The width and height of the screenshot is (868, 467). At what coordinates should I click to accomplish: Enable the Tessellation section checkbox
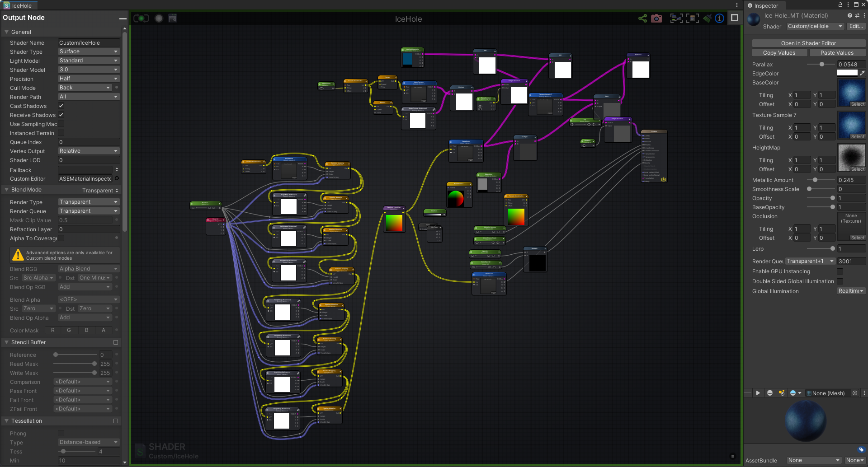[x=116, y=421]
